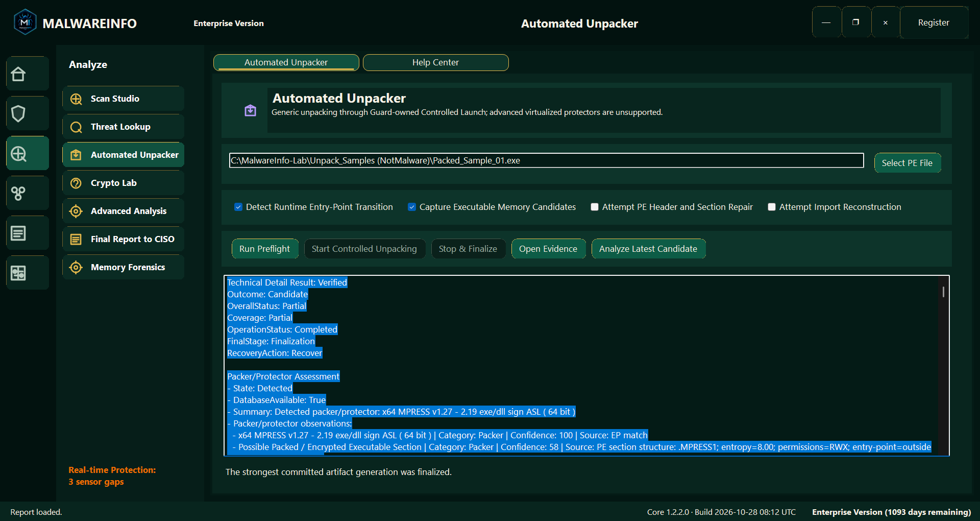
Task: Click Stop & Finalize button
Action: (x=468, y=249)
